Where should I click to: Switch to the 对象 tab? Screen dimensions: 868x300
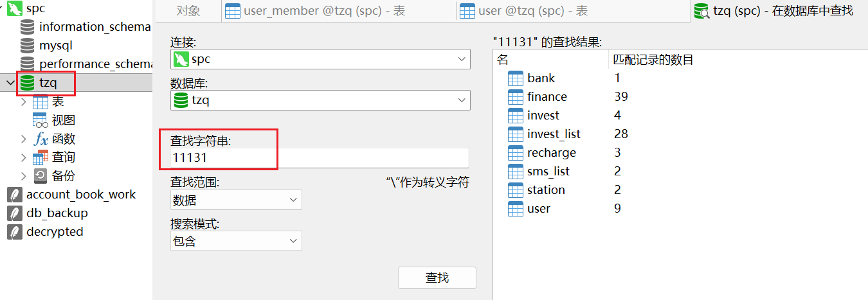[x=188, y=11]
